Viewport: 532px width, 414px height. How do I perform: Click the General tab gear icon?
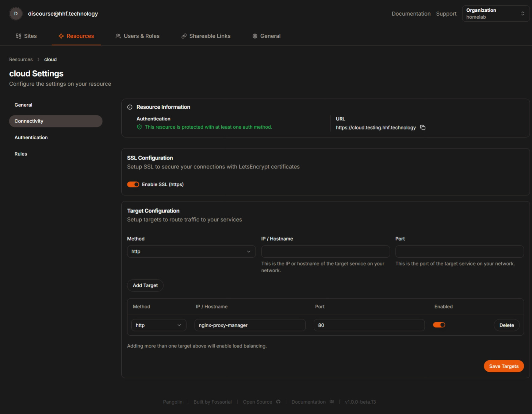pos(255,36)
